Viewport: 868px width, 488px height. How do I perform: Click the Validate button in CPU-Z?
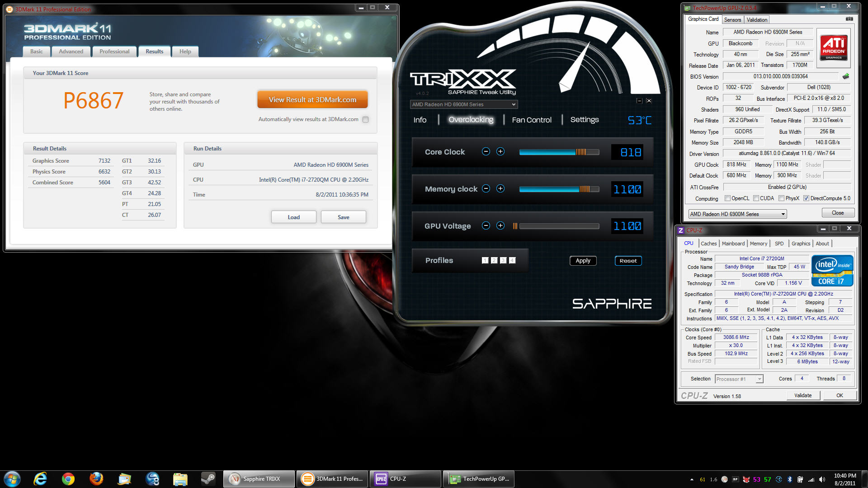(x=803, y=395)
